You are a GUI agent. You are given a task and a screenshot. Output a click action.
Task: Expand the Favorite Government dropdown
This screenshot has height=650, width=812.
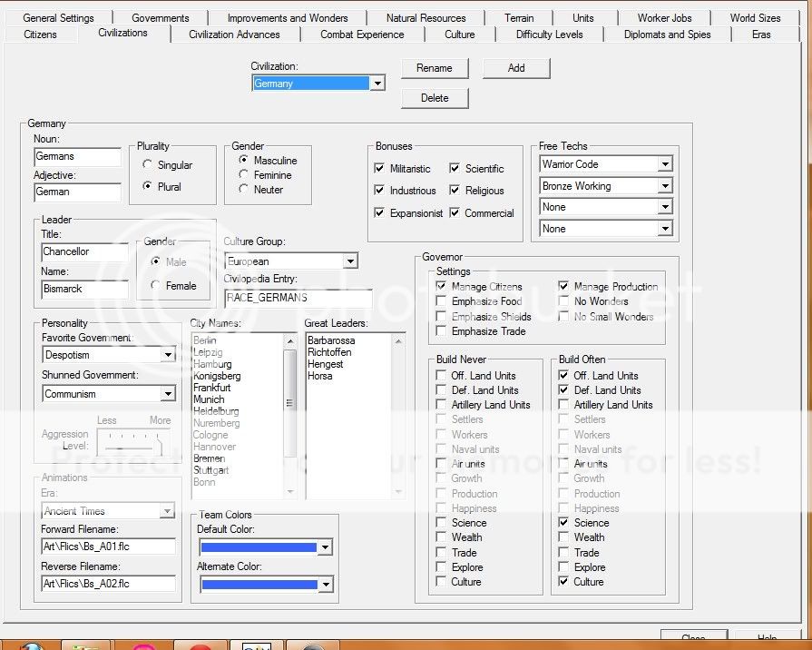click(x=168, y=355)
